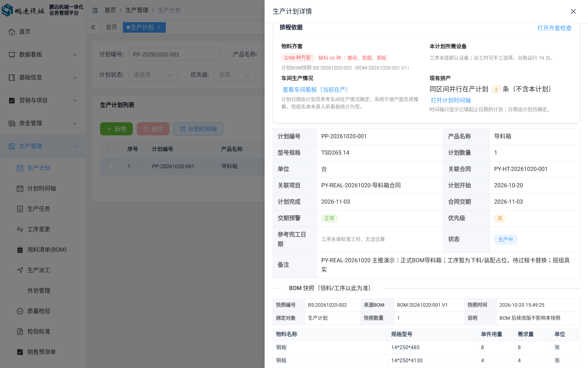Click PP-20261020-001 in the plan list row
The width and height of the screenshot is (588, 368).
coord(173,166)
